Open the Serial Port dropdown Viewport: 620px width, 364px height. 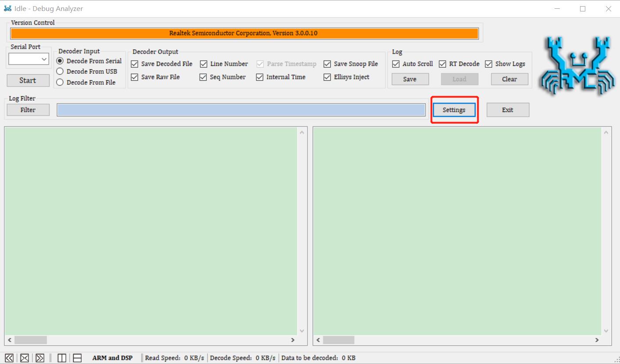coord(29,59)
